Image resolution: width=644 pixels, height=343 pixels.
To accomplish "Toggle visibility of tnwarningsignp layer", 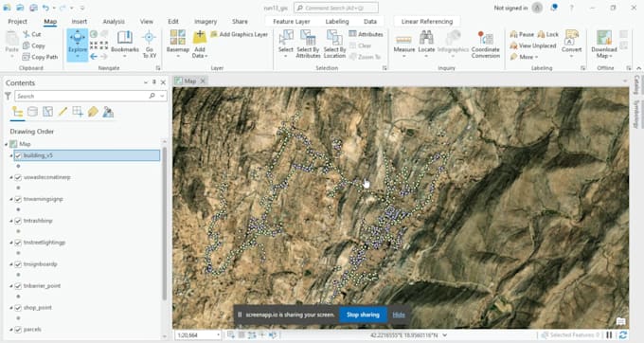I will click(18, 199).
